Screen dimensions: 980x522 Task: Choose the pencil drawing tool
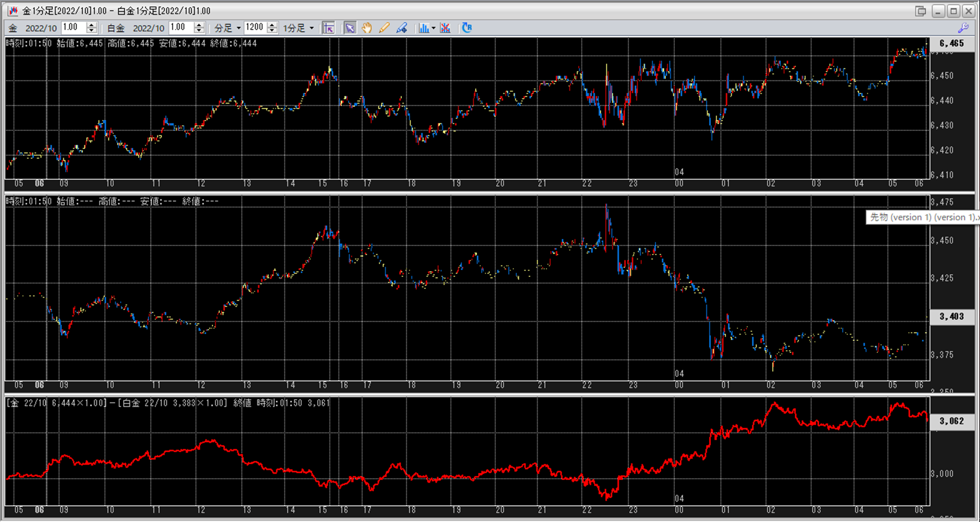[384, 28]
